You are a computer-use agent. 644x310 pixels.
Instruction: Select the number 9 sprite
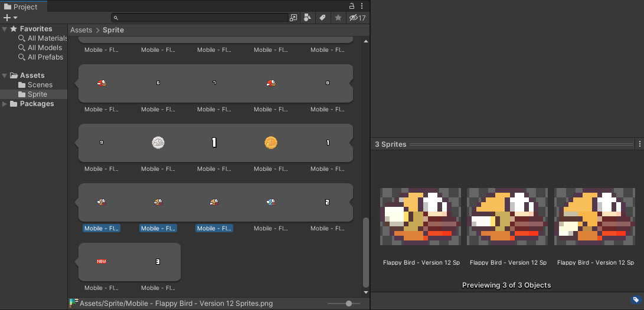tap(102, 142)
